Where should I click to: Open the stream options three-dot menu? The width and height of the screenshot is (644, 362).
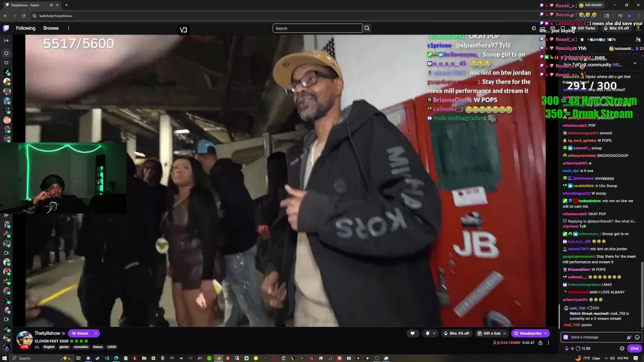tap(548, 342)
